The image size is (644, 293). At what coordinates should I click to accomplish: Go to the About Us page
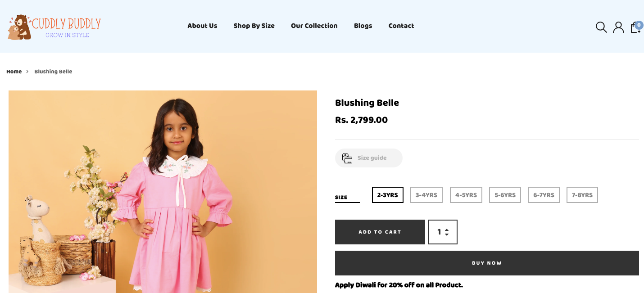pyautogui.click(x=202, y=26)
